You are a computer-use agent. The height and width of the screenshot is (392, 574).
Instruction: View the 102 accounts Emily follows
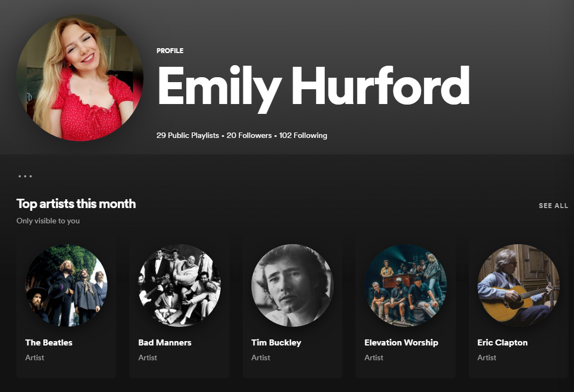[x=304, y=135]
